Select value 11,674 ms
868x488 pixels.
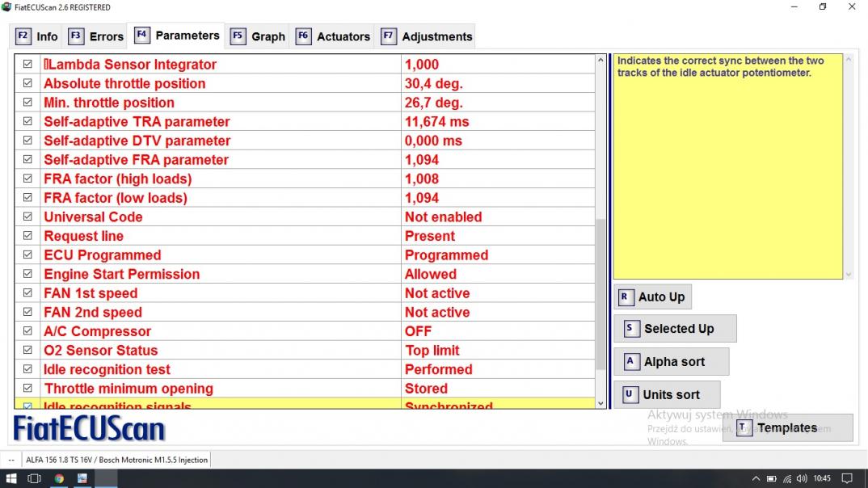[436, 122]
